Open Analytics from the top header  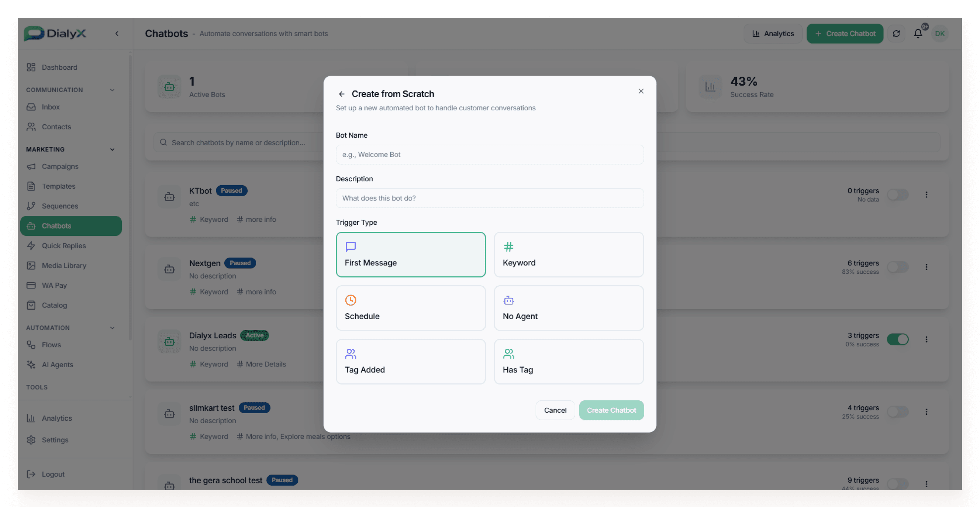(x=773, y=34)
